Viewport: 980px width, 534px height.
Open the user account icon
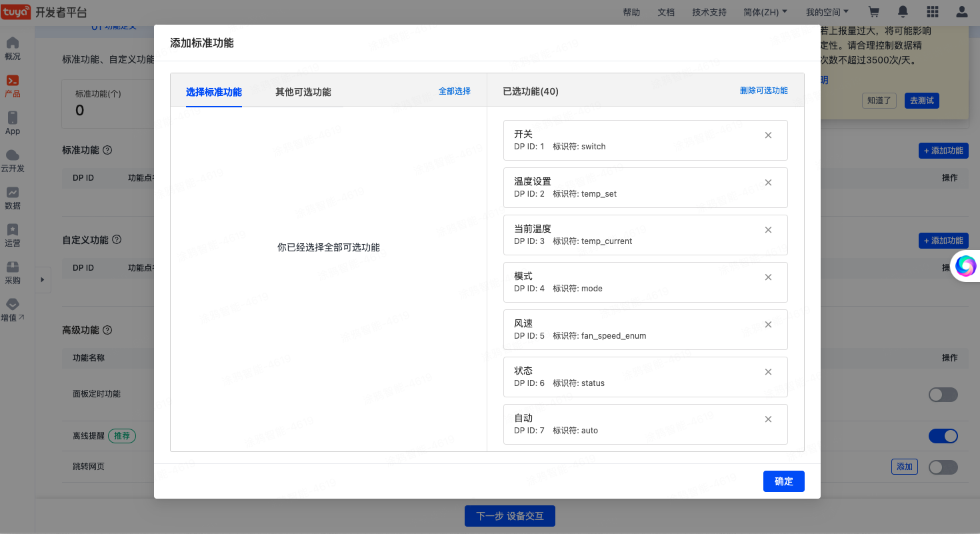tap(961, 12)
